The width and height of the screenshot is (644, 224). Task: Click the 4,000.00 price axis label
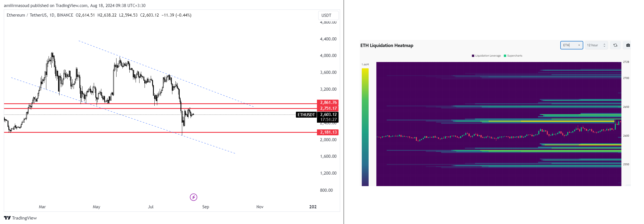point(328,56)
